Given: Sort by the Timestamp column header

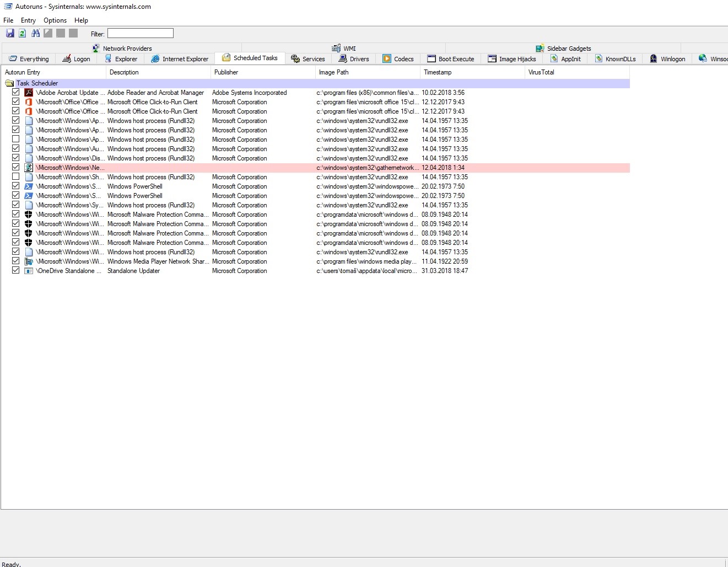Looking at the screenshot, I should tap(472, 72).
